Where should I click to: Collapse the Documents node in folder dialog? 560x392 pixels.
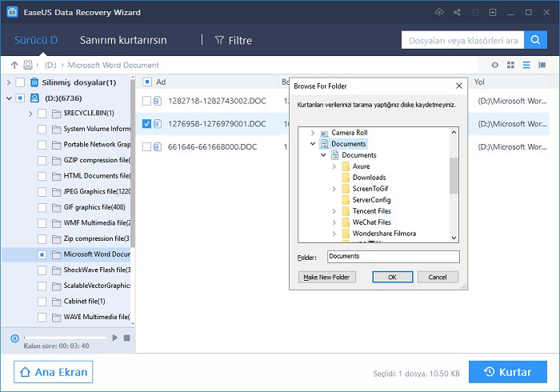click(x=313, y=144)
